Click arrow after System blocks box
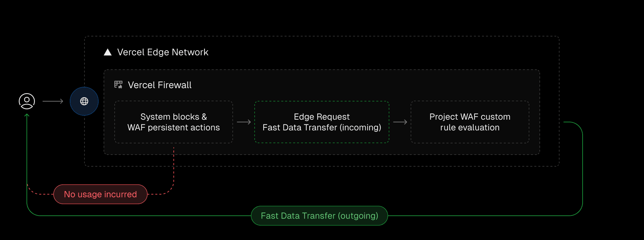This screenshot has width=644, height=240. pos(244,122)
